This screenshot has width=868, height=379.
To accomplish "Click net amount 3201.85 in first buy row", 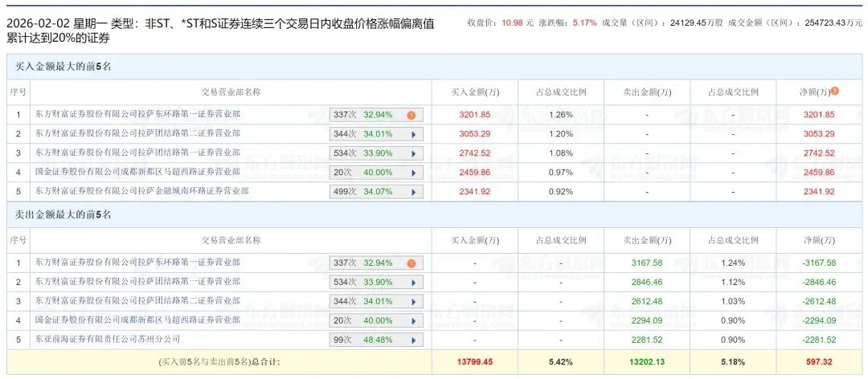I will pyautogui.click(x=819, y=115).
